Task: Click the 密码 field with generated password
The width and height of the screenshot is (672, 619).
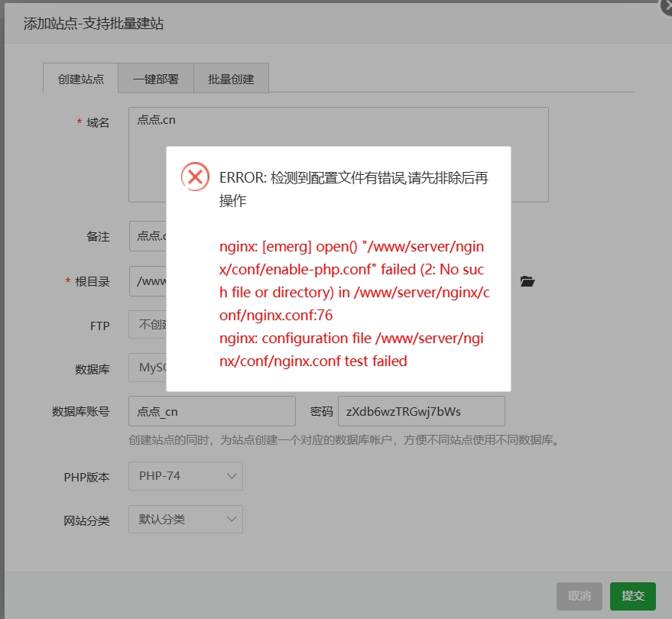Action: pos(421,411)
